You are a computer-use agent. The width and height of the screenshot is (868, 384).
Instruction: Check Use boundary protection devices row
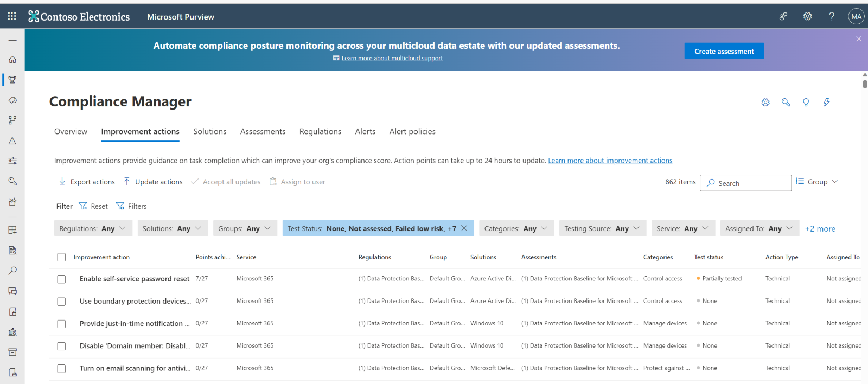61,302
